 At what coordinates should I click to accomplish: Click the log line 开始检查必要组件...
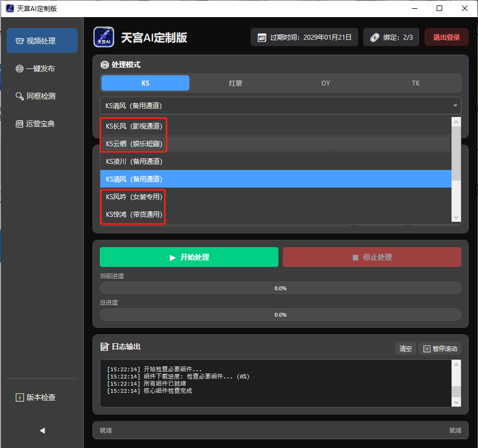coord(154,369)
